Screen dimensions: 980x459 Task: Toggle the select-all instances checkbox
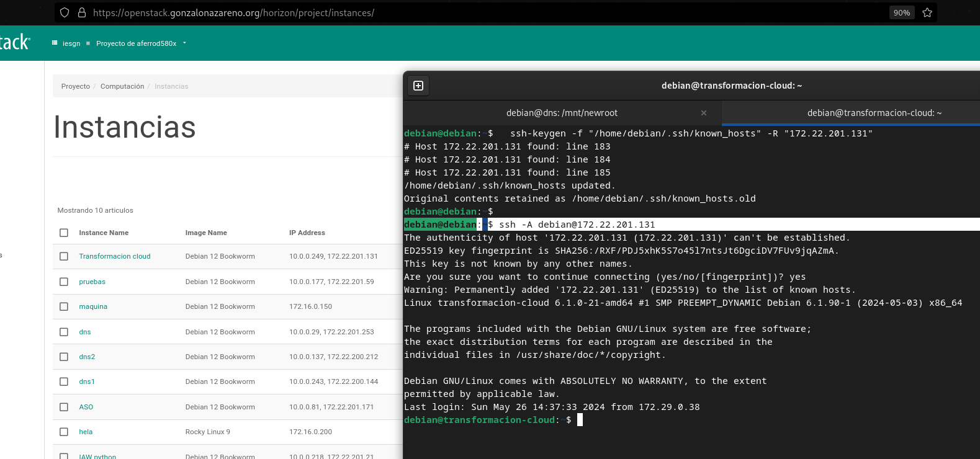point(64,233)
